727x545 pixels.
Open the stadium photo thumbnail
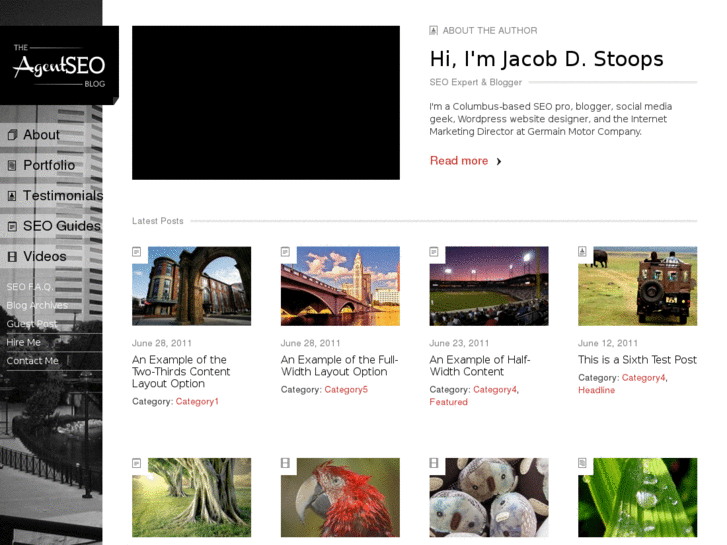click(x=489, y=286)
